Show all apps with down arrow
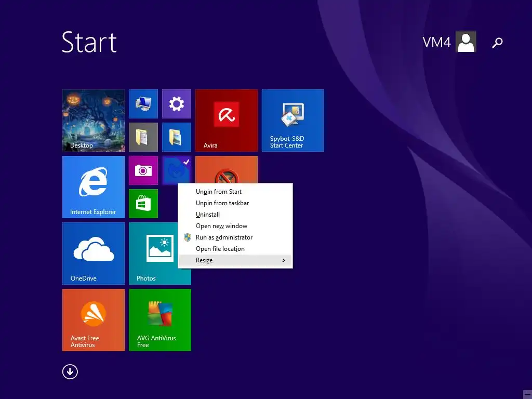The image size is (532, 399). click(70, 372)
